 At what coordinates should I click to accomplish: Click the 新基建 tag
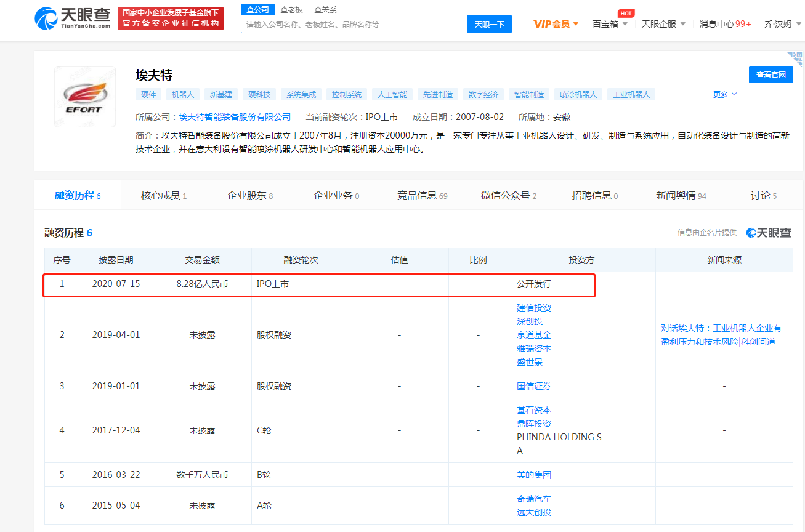[221, 95]
